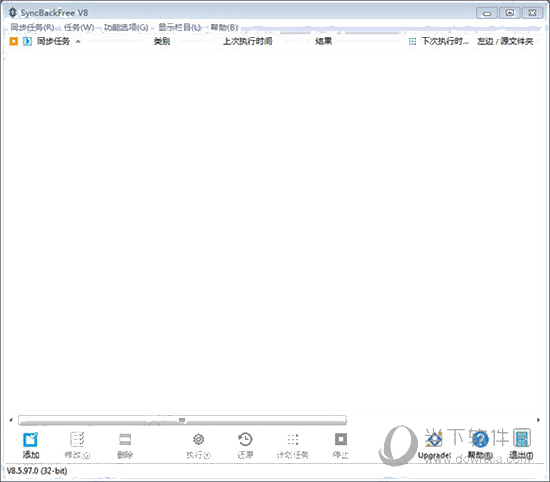The height and width of the screenshot is (482, 550).
Task: Click the V8.5.97.0 (32-bit) status bar text
Action: coord(37,471)
